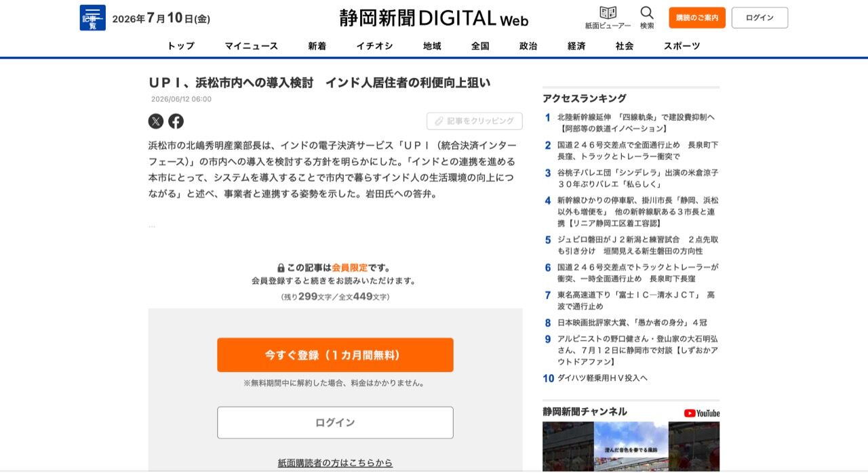Open ranking article 谷桃子バレエ団 シンデレラ
Image resolution: width=868 pixels, height=473 pixels.
(637, 178)
